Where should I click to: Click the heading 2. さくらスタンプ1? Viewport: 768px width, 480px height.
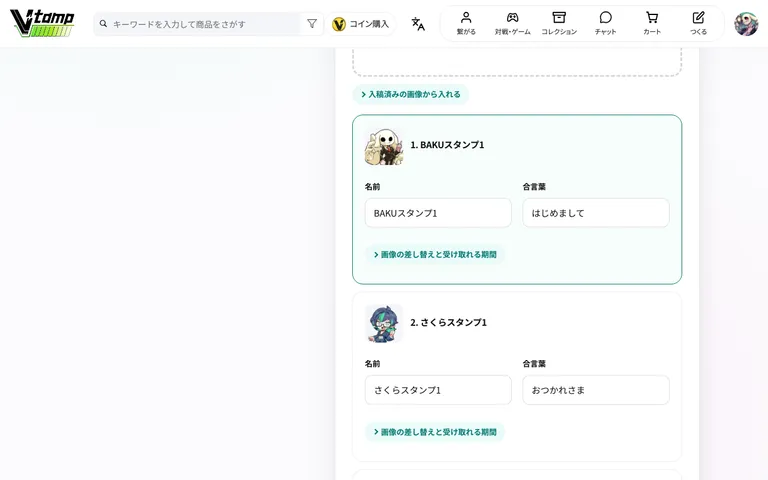(x=449, y=322)
